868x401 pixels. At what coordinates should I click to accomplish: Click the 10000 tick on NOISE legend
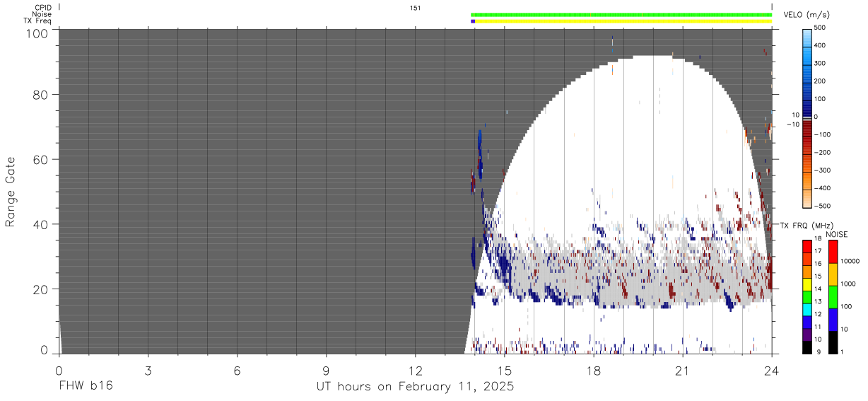pyautogui.click(x=850, y=262)
